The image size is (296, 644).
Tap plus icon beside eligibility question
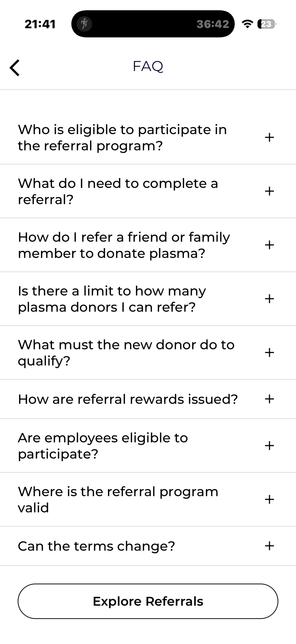[269, 138]
